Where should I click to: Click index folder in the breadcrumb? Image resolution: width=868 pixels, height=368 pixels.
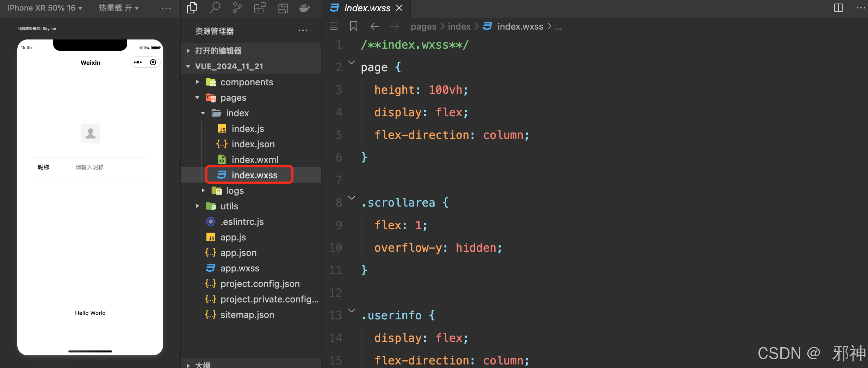459,26
